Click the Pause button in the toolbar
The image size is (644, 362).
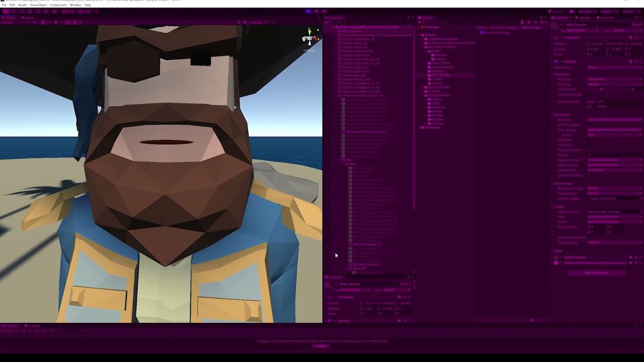316,11
